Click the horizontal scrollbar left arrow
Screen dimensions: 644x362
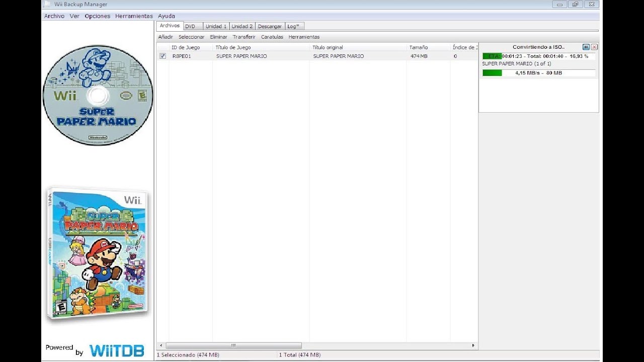pos(161,345)
